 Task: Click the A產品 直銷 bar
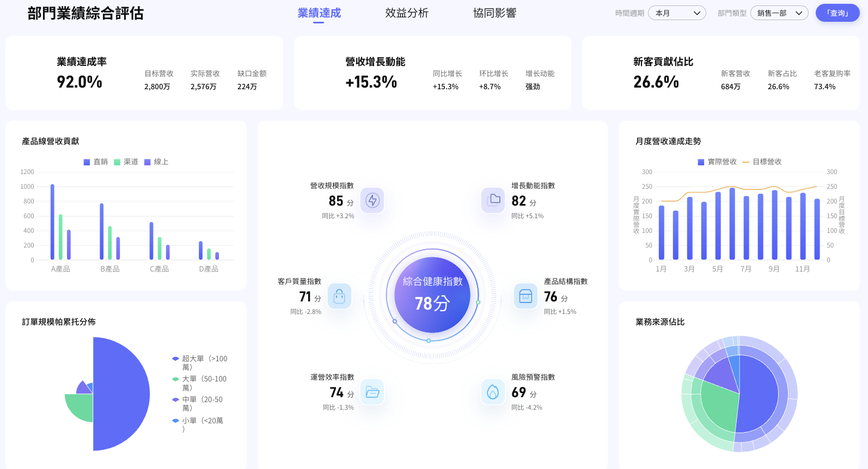click(52, 222)
